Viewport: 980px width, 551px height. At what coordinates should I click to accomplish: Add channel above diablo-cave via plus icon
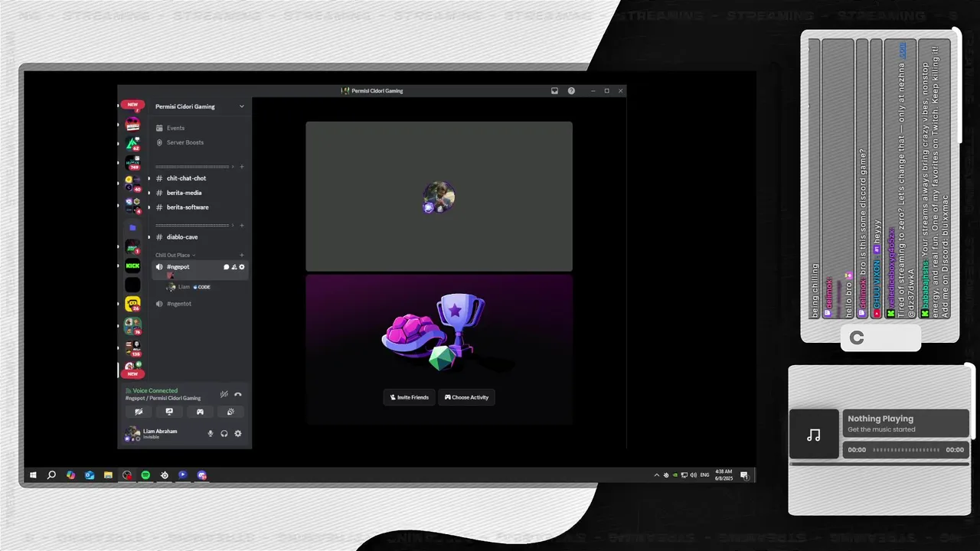[242, 225]
